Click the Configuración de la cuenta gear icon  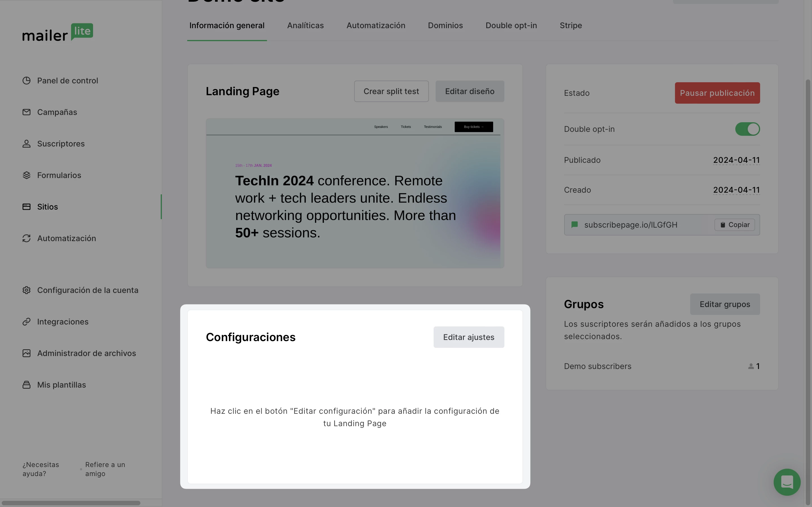[x=27, y=290]
